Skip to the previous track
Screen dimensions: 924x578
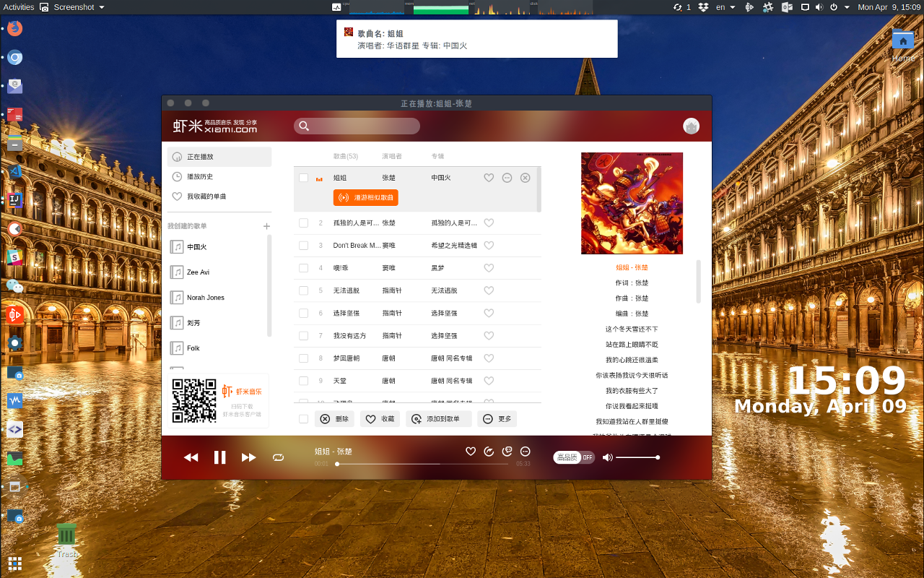(x=191, y=457)
